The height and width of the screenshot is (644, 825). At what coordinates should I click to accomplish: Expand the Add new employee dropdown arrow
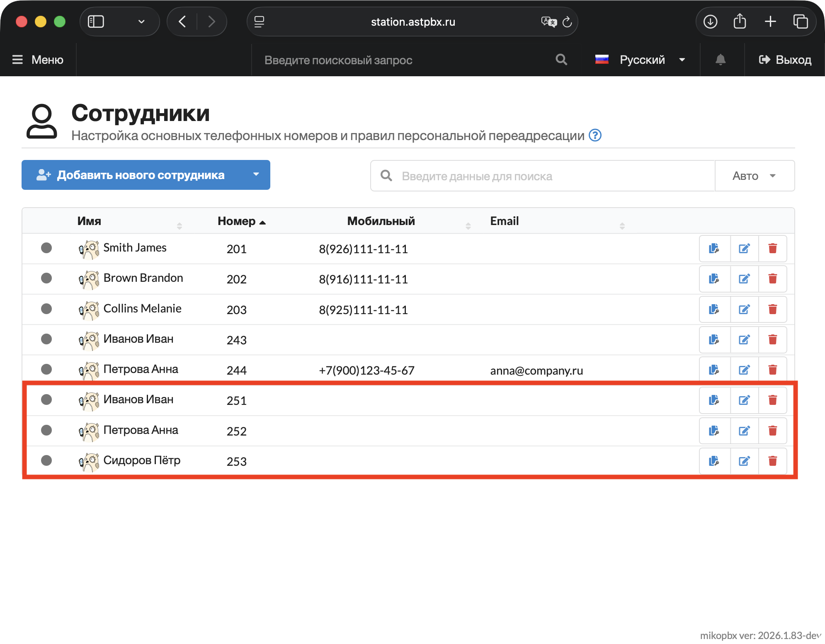[x=256, y=175]
